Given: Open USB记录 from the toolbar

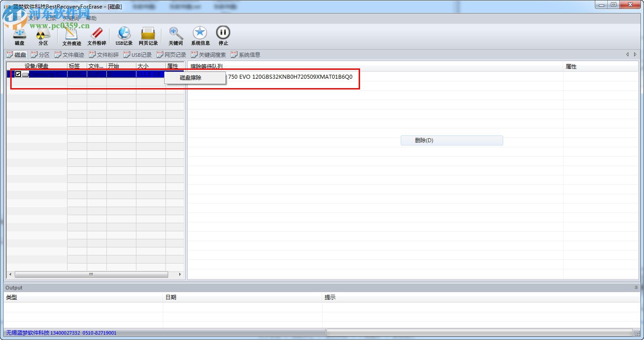Looking at the screenshot, I should click(x=124, y=36).
